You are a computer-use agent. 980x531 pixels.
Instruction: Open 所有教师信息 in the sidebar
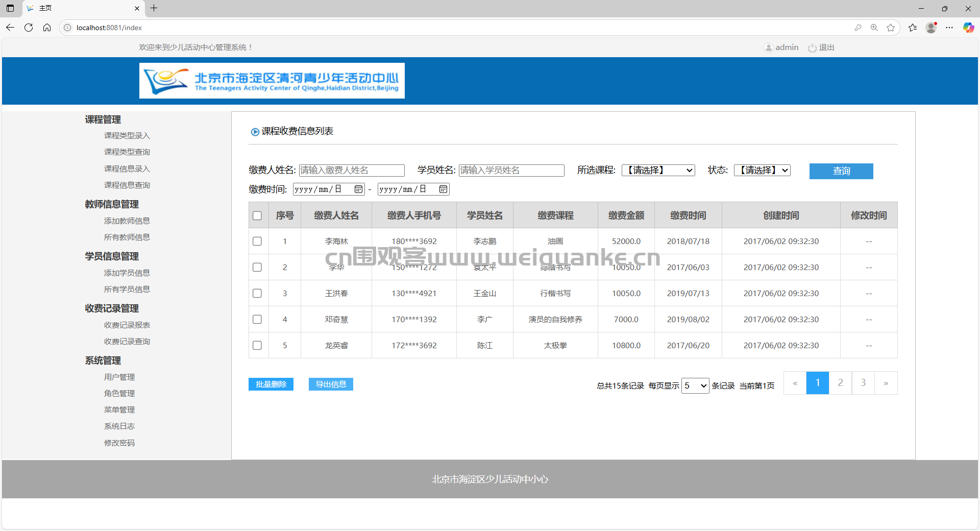(x=127, y=237)
